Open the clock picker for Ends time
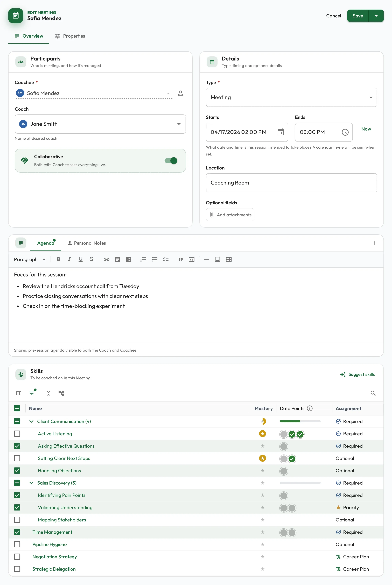This screenshot has width=392, height=585. pos(345,132)
